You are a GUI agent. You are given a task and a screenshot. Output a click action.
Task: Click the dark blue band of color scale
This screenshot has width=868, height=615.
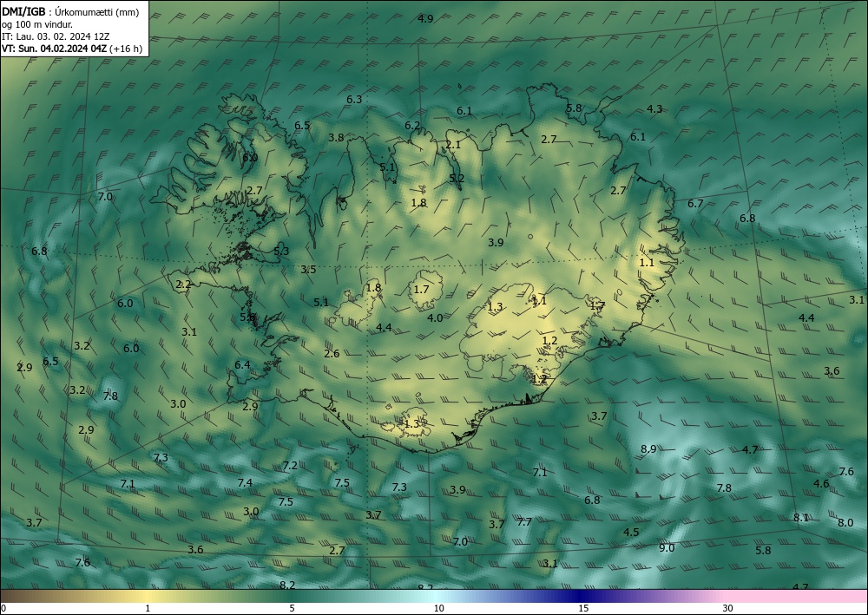point(578,596)
